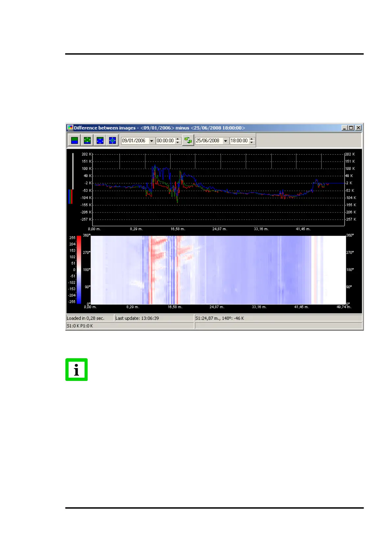Click the 'S1:0 K P1:0 K' status text

click(x=80, y=326)
